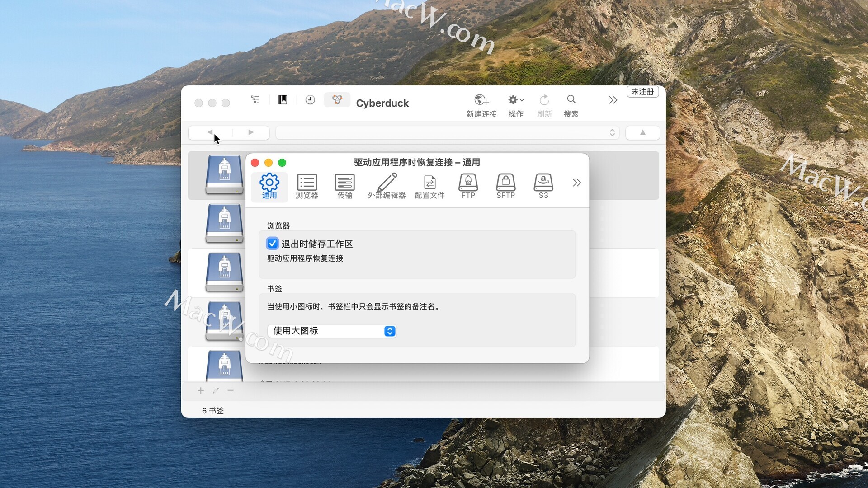The image size is (868, 488).
Task: Click the 未注册 unregistered button
Action: (x=642, y=92)
